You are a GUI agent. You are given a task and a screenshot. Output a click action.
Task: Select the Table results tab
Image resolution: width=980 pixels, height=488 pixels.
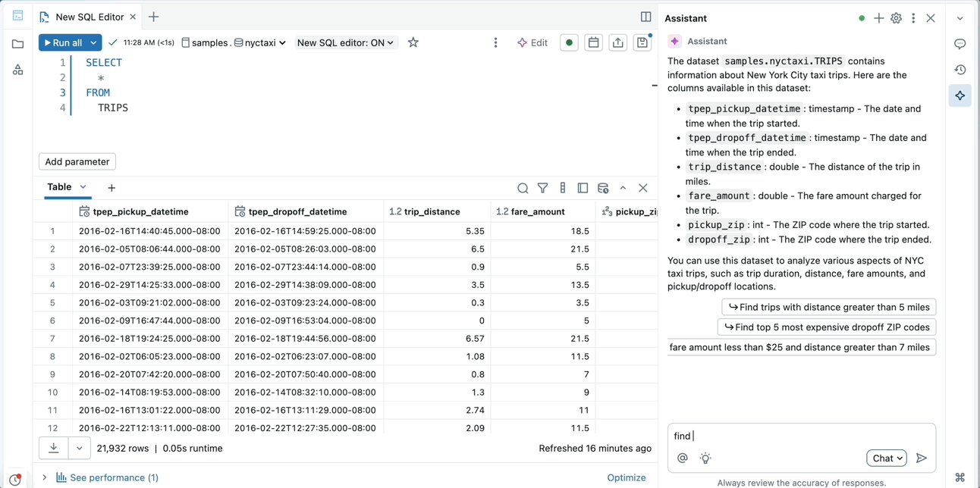click(60, 187)
